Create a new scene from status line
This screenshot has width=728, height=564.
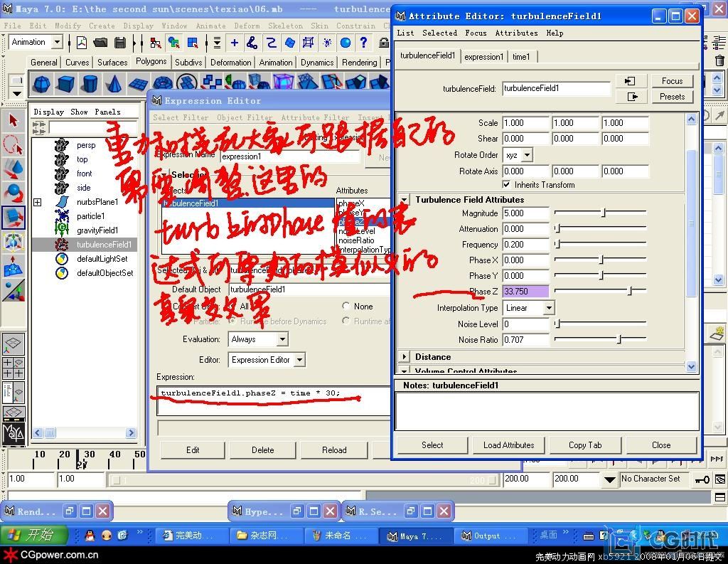click(82, 43)
